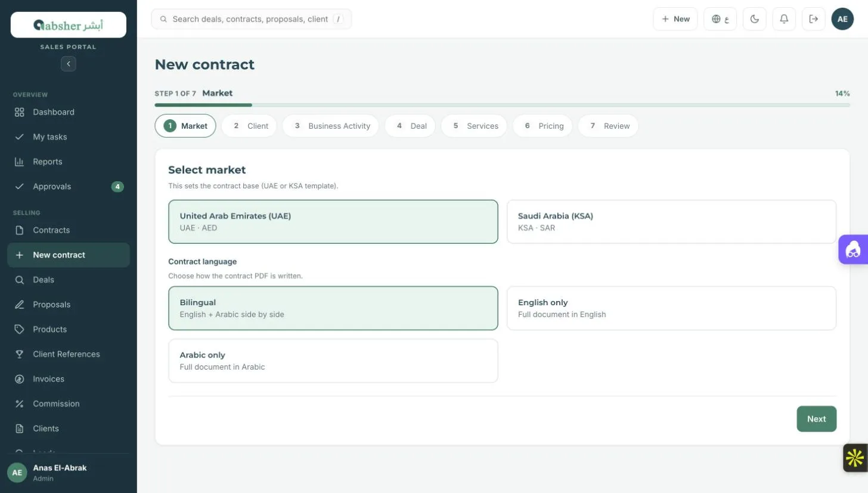Choose Bilingual contract language
The width and height of the screenshot is (868, 493).
333,308
